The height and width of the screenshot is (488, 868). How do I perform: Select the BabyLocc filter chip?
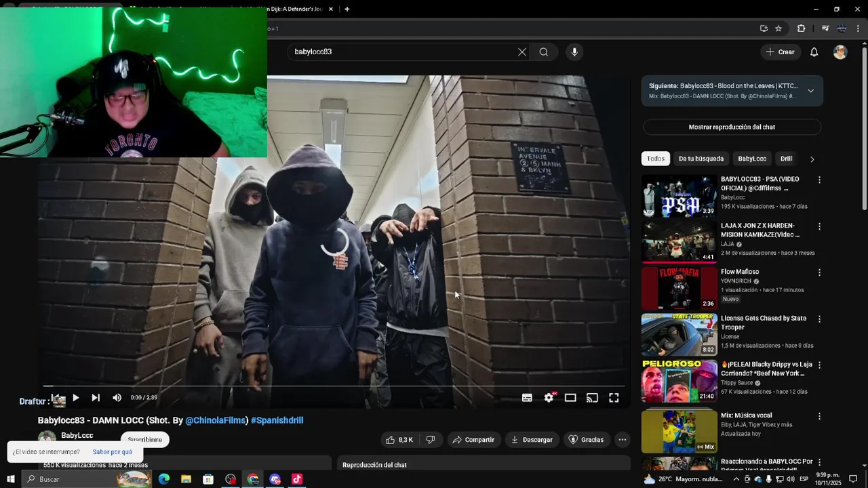(752, 159)
